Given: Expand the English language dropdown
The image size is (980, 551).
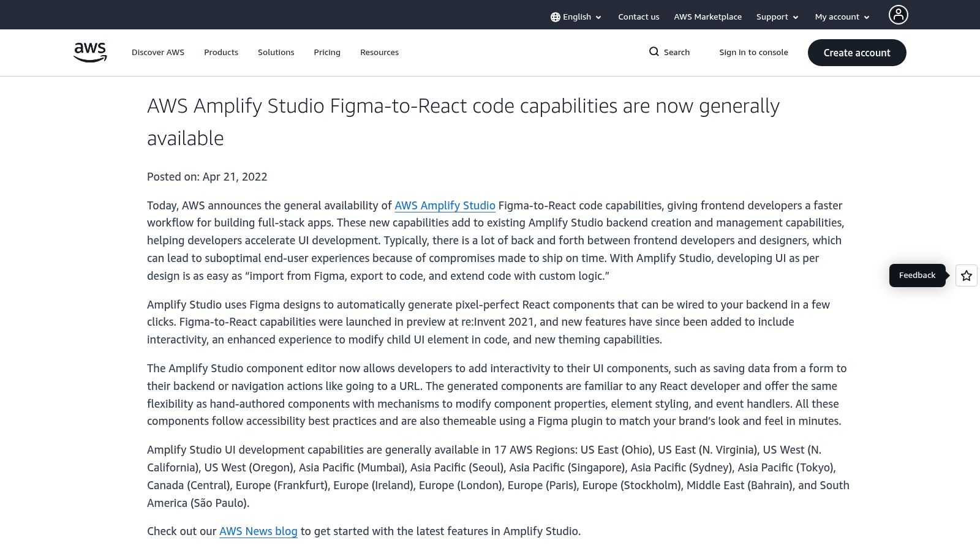Looking at the screenshot, I should (x=576, y=17).
